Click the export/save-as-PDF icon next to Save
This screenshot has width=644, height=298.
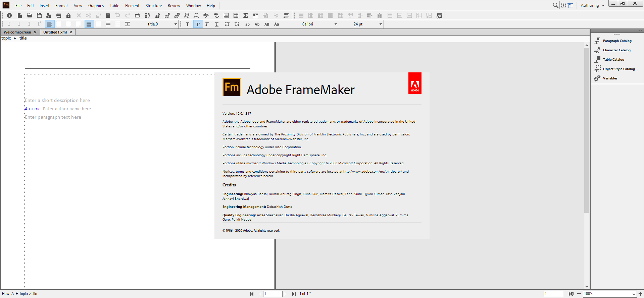49,15
